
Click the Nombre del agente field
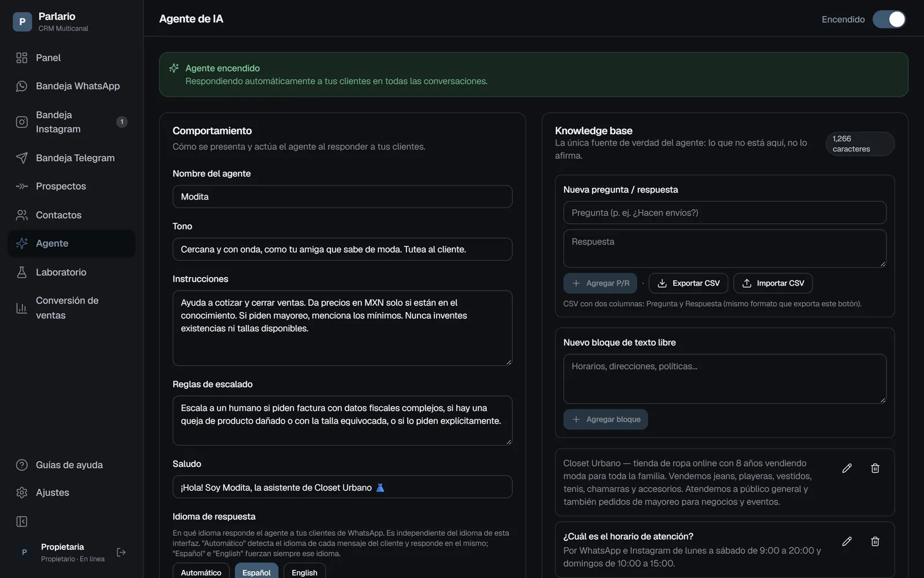pyautogui.click(x=342, y=197)
